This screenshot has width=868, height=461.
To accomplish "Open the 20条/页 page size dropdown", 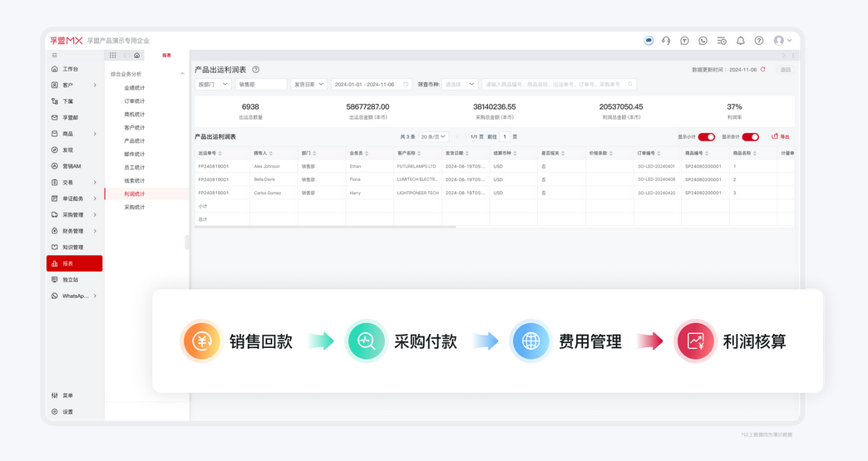I will tap(433, 137).
